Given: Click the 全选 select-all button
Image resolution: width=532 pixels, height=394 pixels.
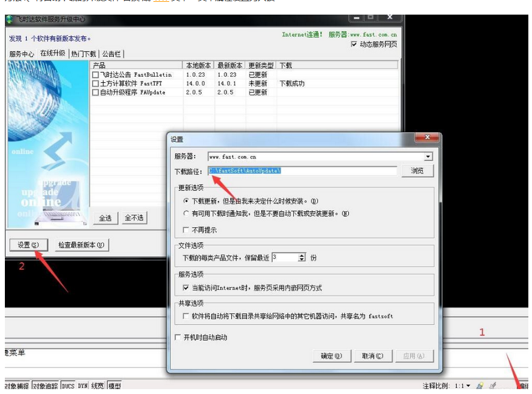Looking at the screenshot, I should (x=105, y=218).
